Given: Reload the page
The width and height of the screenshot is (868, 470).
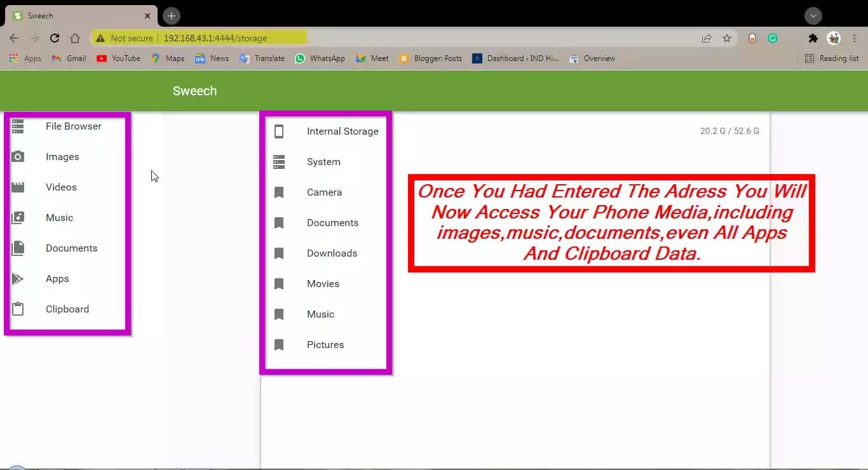Looking at the screenshot, I should pos(55,38).
